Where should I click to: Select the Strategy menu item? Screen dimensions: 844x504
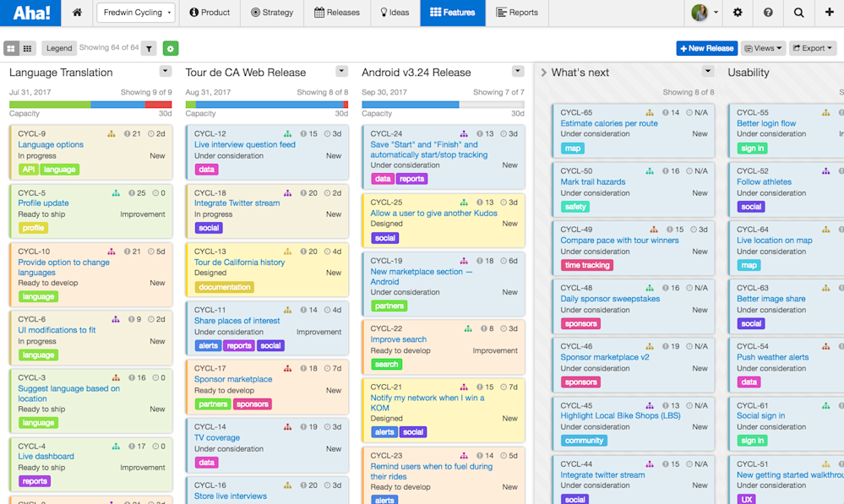[272, 13]
